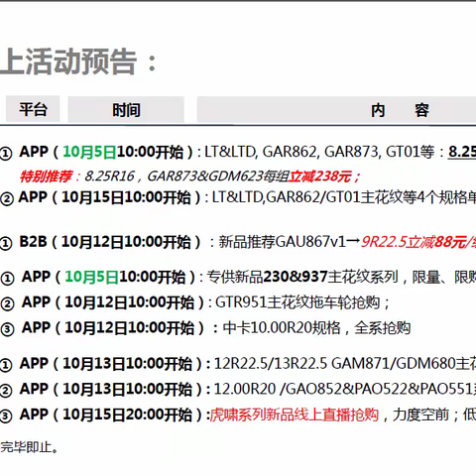Click 10月13日10:00开始 in the 12R22.5 row
The width and height of the screenshot is (476, 476).
pyautogui.click(x=127, y=364)
